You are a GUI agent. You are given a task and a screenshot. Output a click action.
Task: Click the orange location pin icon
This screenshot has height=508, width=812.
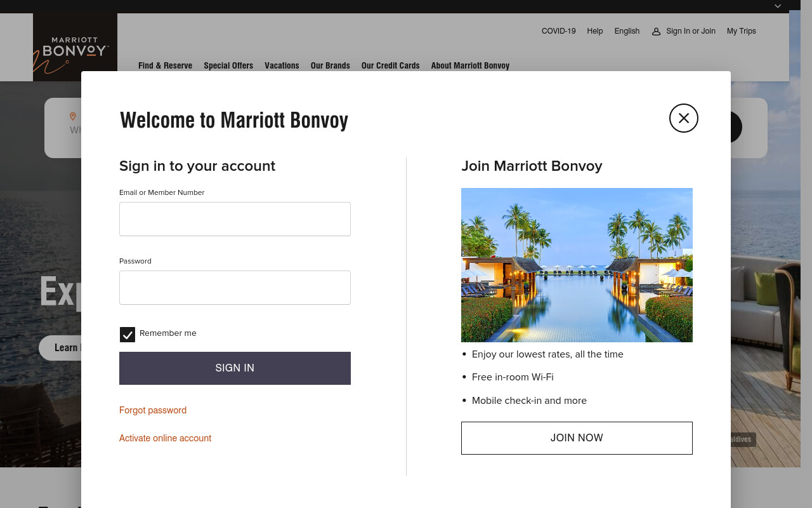click(73, 116)
